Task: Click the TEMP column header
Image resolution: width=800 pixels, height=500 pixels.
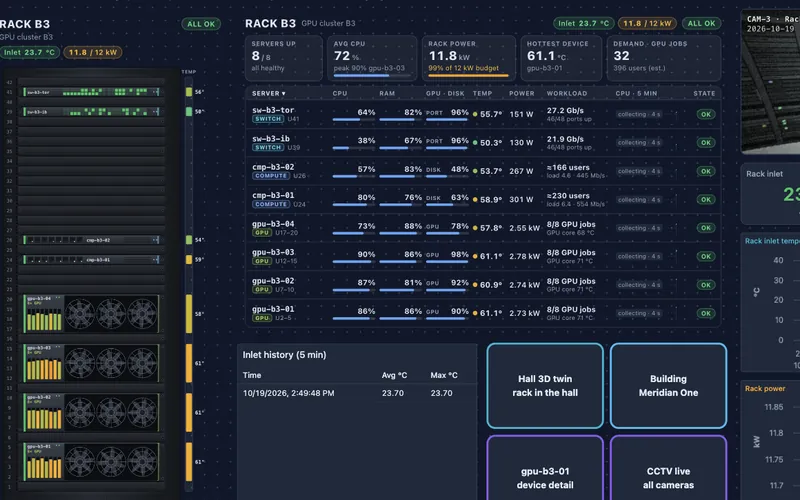Action: pos(482,93)
